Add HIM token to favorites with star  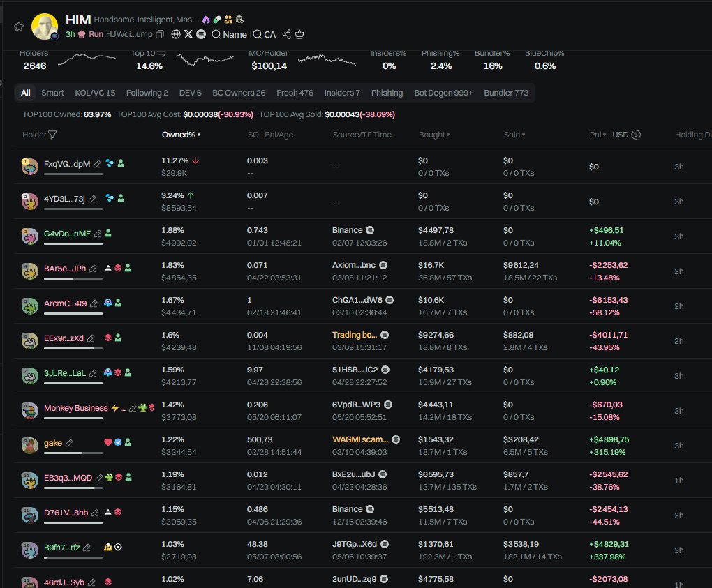(19, 27)
